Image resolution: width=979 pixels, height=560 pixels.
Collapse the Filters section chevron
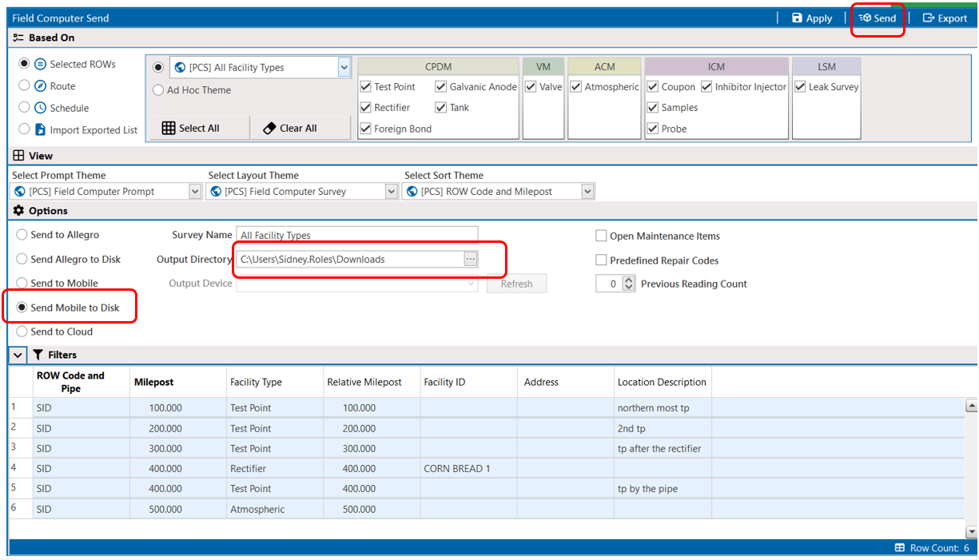[18, 355]
